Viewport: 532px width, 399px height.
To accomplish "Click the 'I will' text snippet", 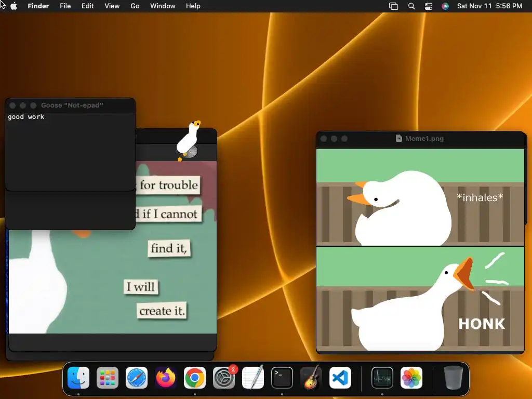I will (141, 287).
